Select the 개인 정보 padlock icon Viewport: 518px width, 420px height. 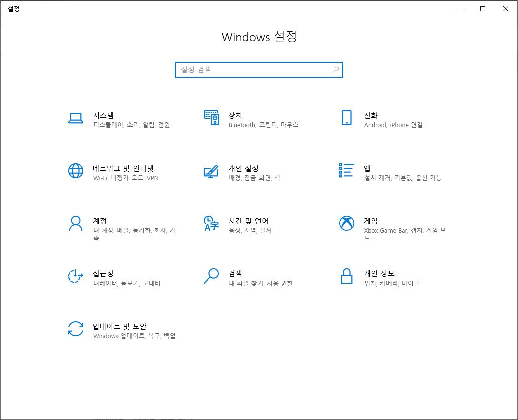pyautogui.click(x=346, y=276)
